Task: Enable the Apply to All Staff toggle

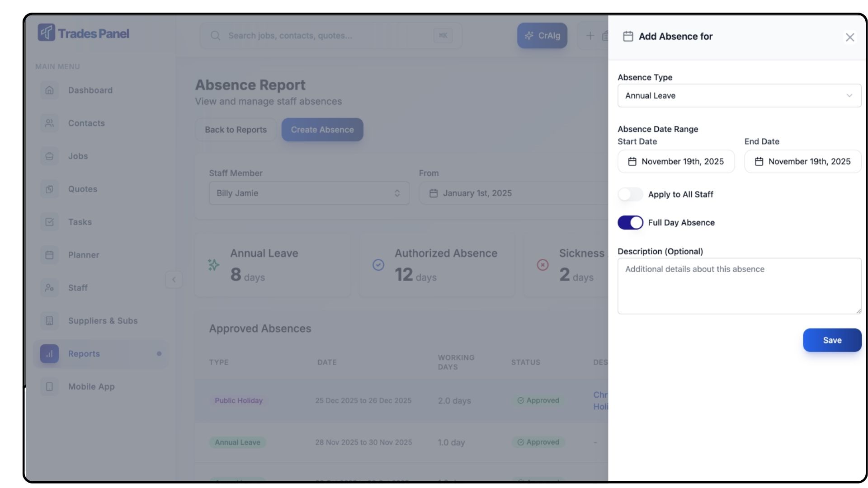Action: [630, 194]
